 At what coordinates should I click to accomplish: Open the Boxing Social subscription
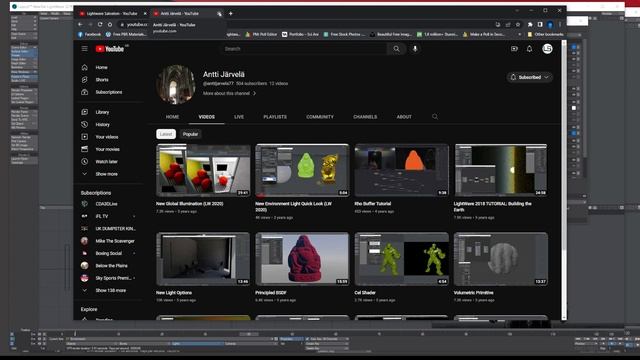110,253
